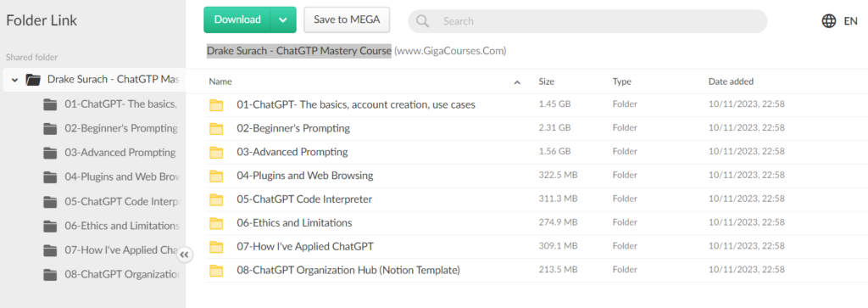Open the 07-How I've Applied ChatGPT row in the file list

point(537,247)
